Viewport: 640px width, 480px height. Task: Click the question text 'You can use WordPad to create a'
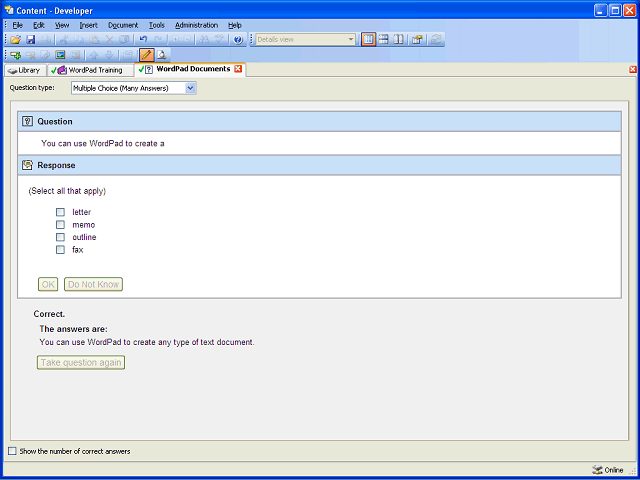pos(103,144)
